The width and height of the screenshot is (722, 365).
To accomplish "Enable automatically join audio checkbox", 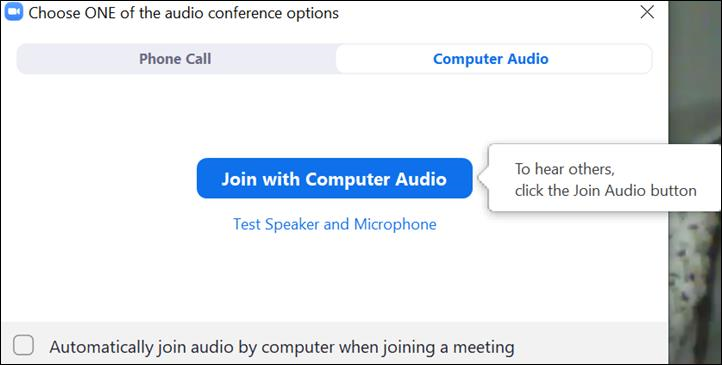I will pyautogui.click(x=23, y=345).
